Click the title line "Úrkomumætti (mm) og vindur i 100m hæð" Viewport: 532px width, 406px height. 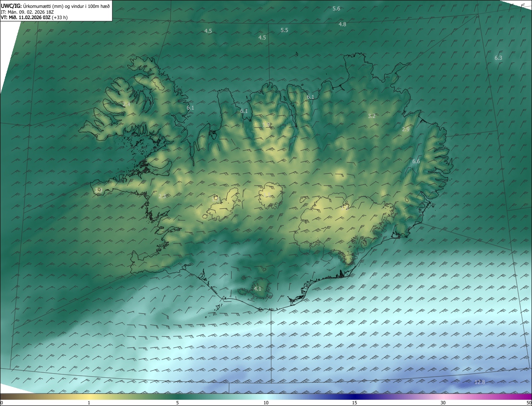click(x=66, y=5)
